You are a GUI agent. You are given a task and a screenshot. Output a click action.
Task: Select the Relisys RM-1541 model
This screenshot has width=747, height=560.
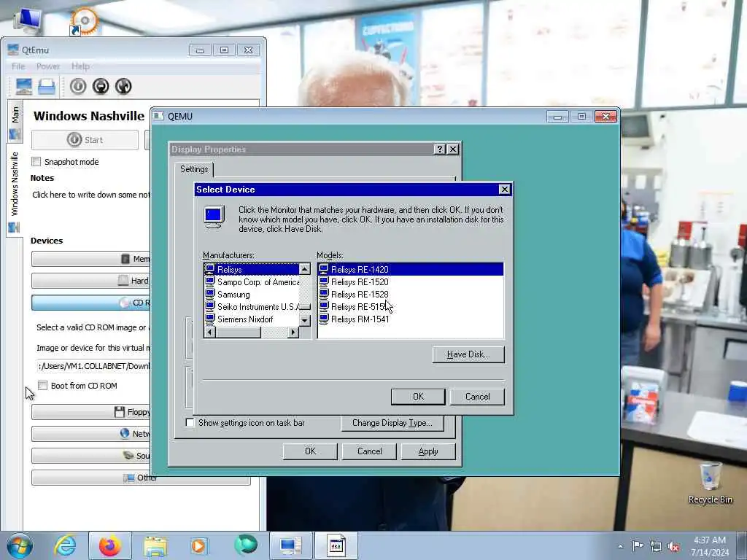pos(410,319)
